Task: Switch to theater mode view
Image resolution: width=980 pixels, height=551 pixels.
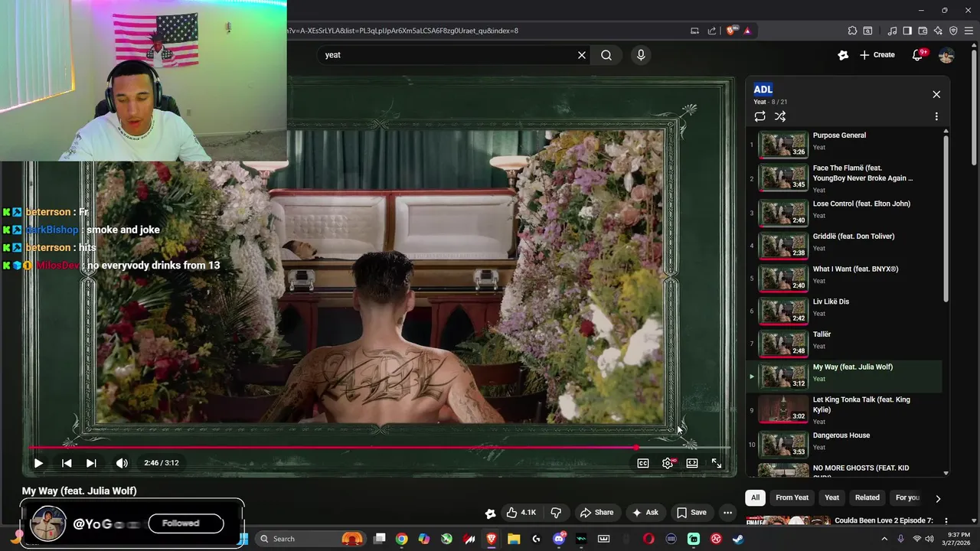Action: tap(692, 463)
